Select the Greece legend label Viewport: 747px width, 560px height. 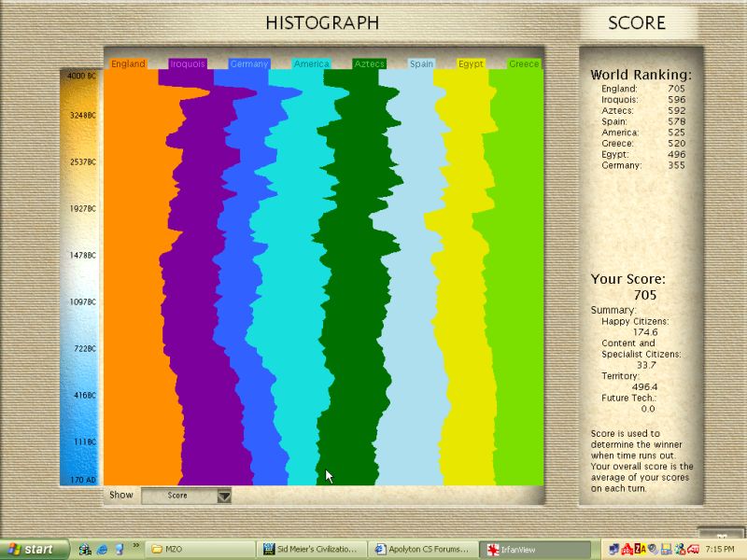pos(524,64)
